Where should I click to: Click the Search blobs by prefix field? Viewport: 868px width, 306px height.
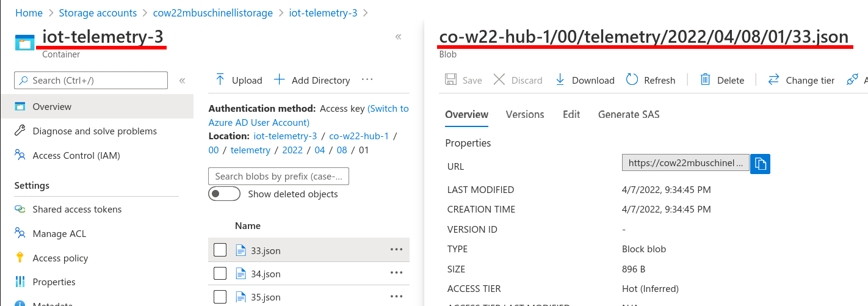click(278, 177)
